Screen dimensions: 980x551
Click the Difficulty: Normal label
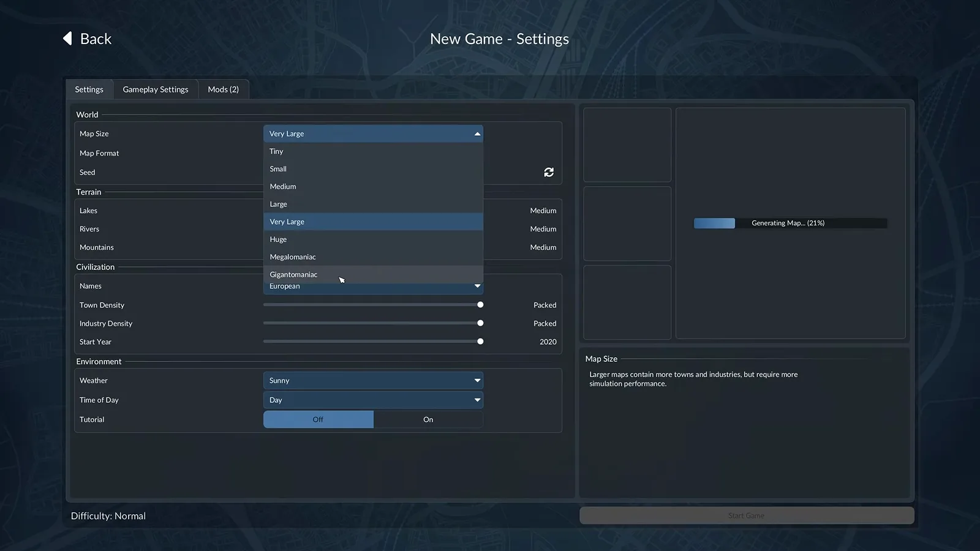point(108,516)
